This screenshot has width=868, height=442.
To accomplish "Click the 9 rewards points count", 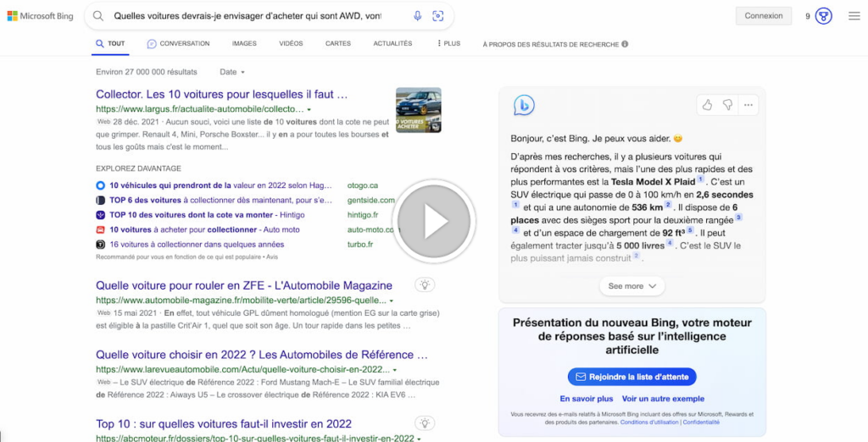I will [x=808, y=17].
